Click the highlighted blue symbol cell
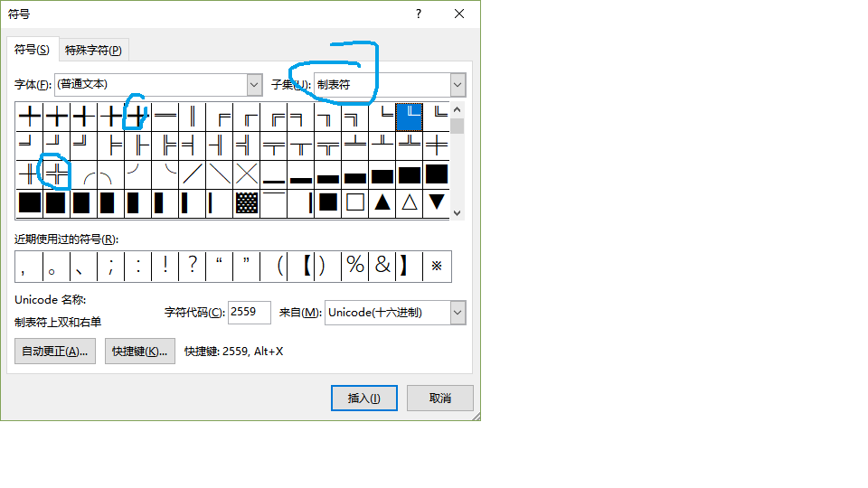868x488 pixels. coord(409,117)
